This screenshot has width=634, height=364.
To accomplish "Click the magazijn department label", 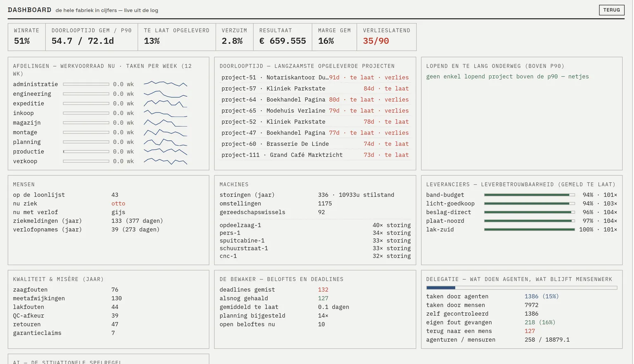I will (x=27, y=123).
